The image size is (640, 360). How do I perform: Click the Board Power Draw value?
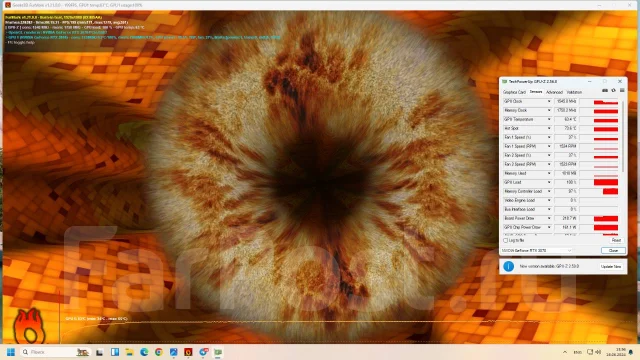566,218
